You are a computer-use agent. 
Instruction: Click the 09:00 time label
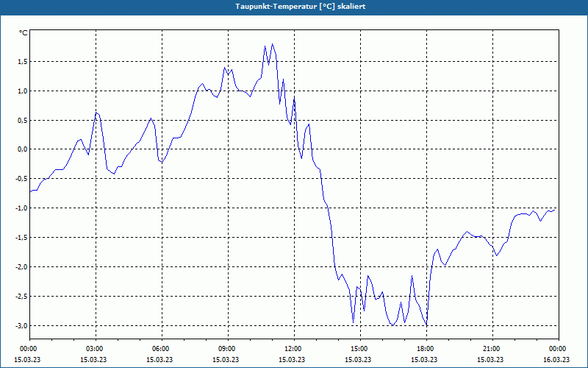[x=228, y=349]
